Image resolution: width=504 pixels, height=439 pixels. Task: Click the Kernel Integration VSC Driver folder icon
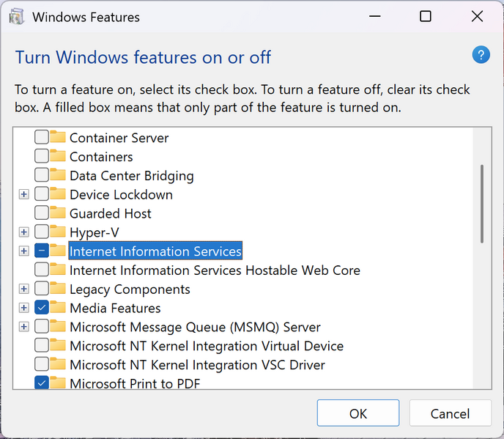coord(58,364)
